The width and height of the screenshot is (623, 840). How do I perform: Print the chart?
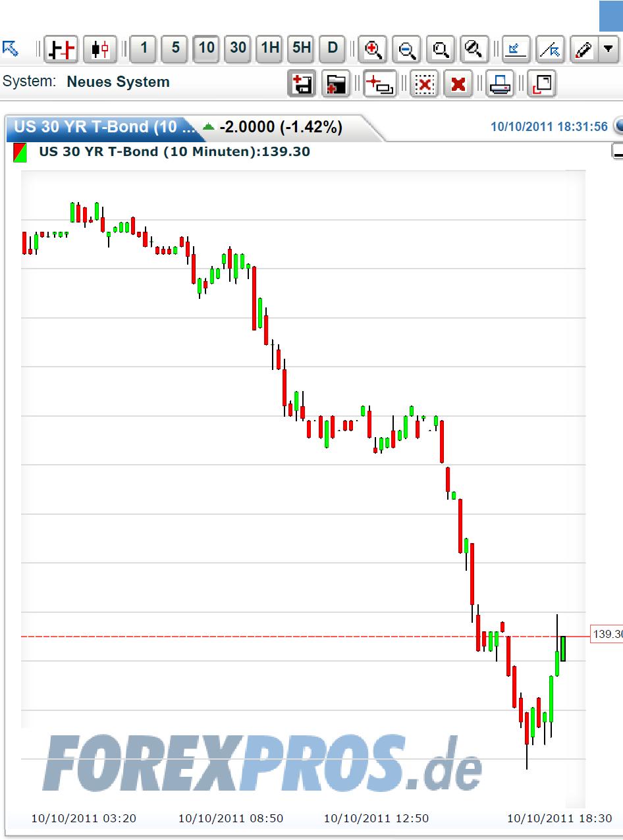pyautogui.click(x=500, y=84)
